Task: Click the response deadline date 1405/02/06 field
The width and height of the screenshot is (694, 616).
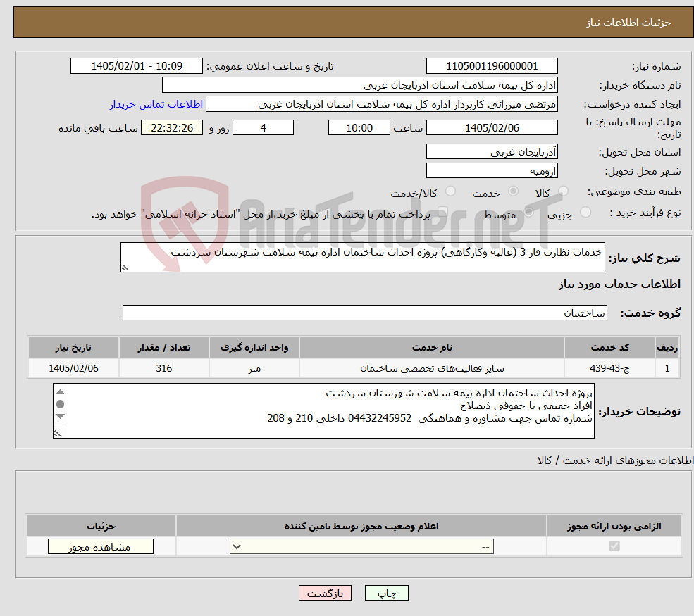Action: (x=492, y=128)
